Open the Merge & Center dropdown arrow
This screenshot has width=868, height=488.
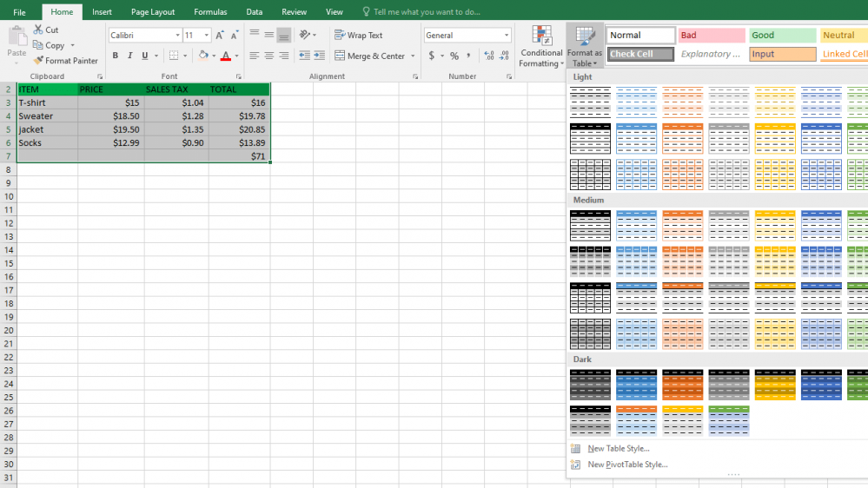(413, 56)
